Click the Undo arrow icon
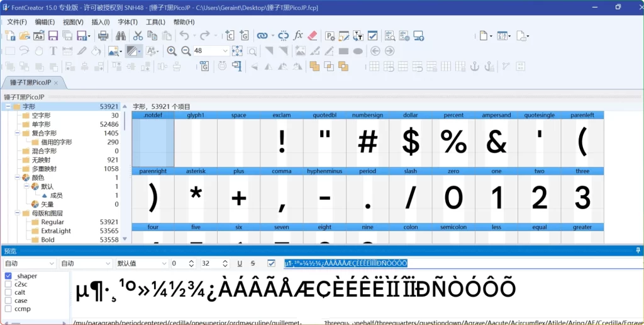This screenshot has width=644, height=325. (184, 36)
